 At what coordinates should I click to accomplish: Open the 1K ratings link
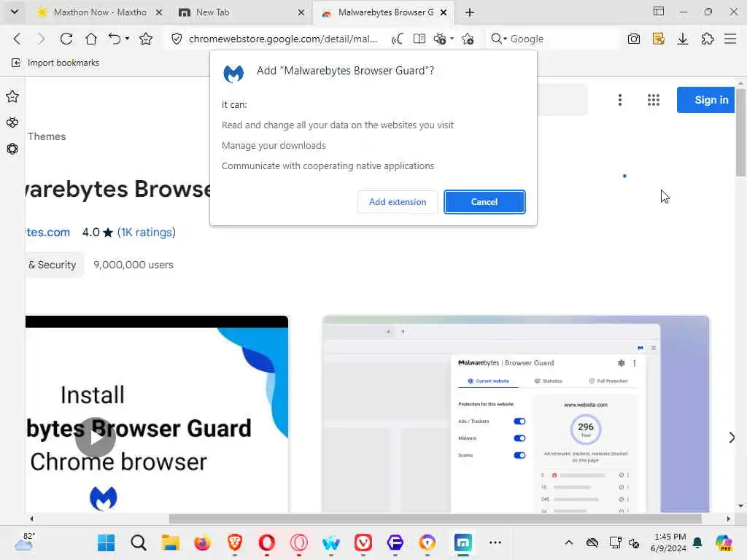(x=147, y=233)
